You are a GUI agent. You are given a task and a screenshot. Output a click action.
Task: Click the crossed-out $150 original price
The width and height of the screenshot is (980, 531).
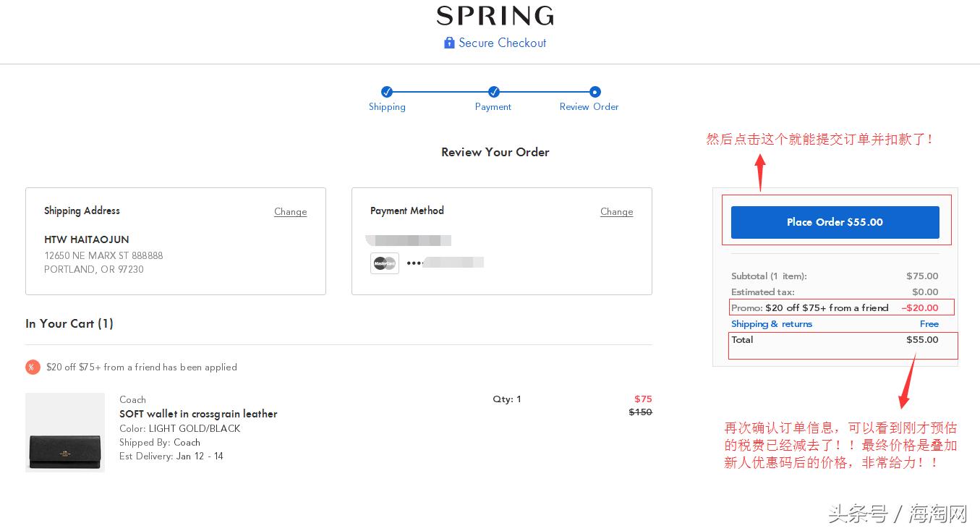640,412
